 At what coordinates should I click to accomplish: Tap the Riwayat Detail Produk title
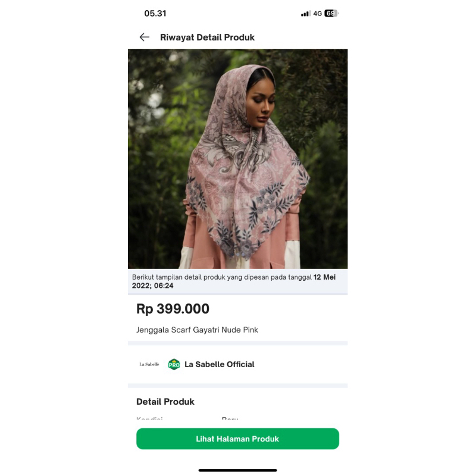click(x=207, y=37)
